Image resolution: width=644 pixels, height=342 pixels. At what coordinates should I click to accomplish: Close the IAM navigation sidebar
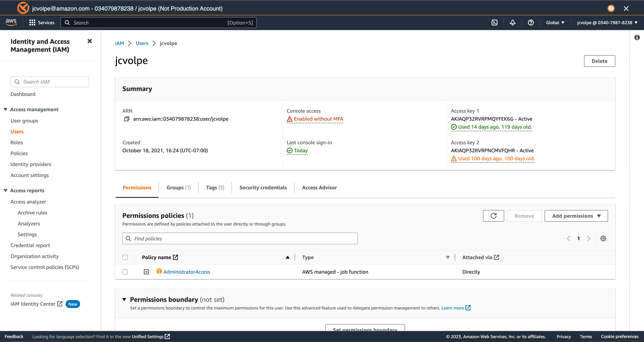tap(90, 41)
